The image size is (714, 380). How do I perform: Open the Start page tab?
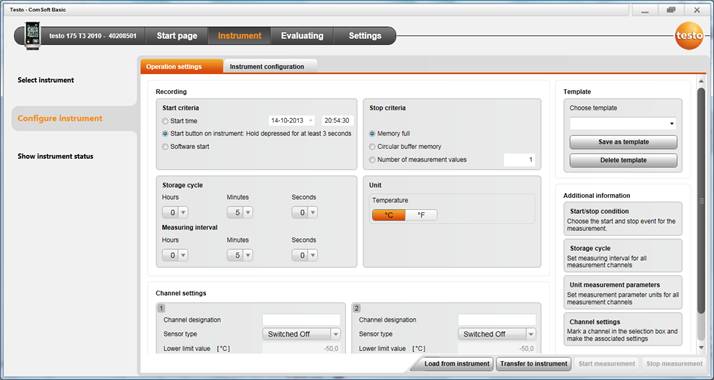pyautogui.click(x=177, y=36)
